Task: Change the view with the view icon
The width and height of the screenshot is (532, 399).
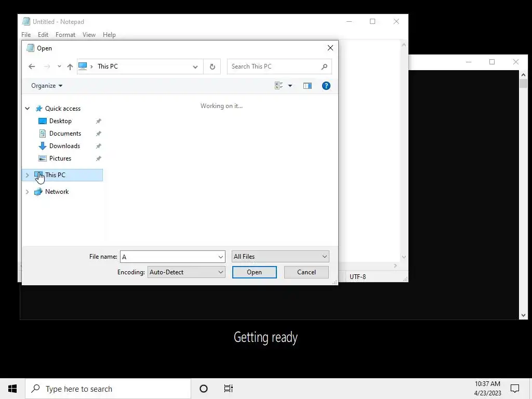Action: (278, 86)
